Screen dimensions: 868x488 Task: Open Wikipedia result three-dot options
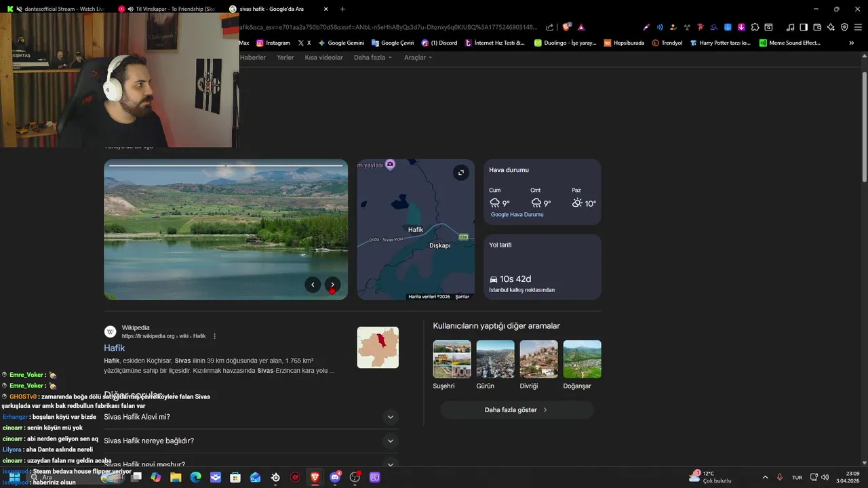[215, 336]
